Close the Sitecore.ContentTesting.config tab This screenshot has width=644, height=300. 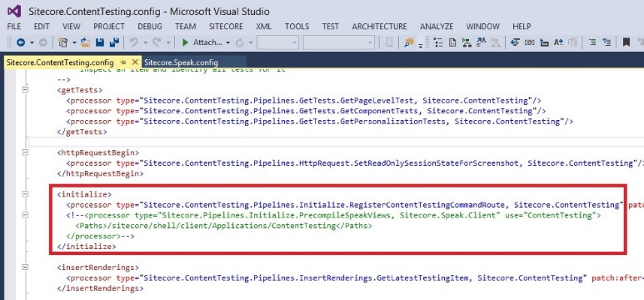(x=135, y=62)
